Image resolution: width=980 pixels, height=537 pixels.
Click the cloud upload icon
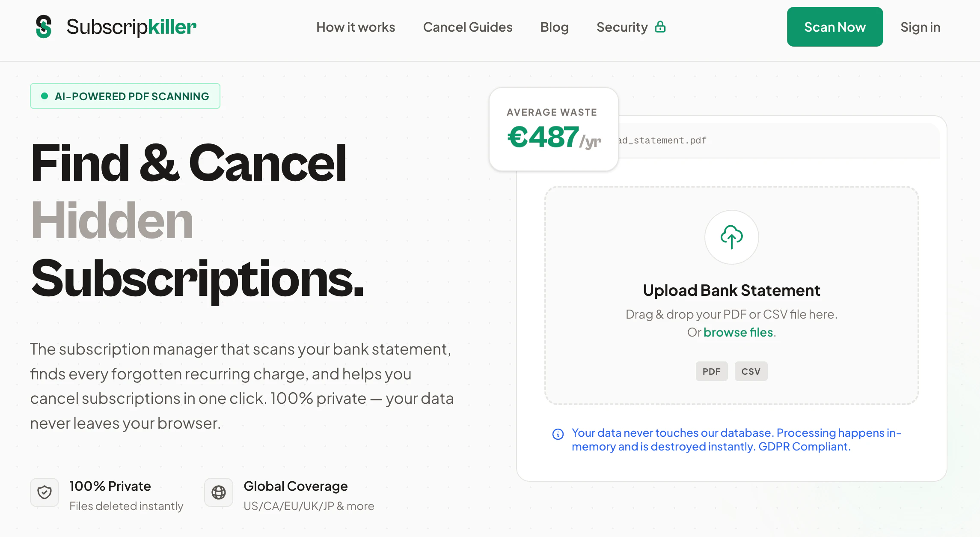coord(731,237)
